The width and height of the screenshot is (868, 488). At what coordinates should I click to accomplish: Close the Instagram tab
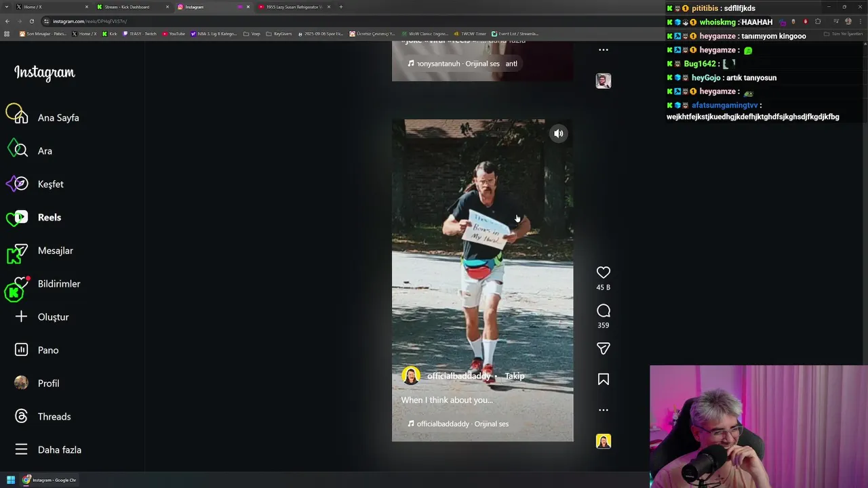(x=248, y=7)
